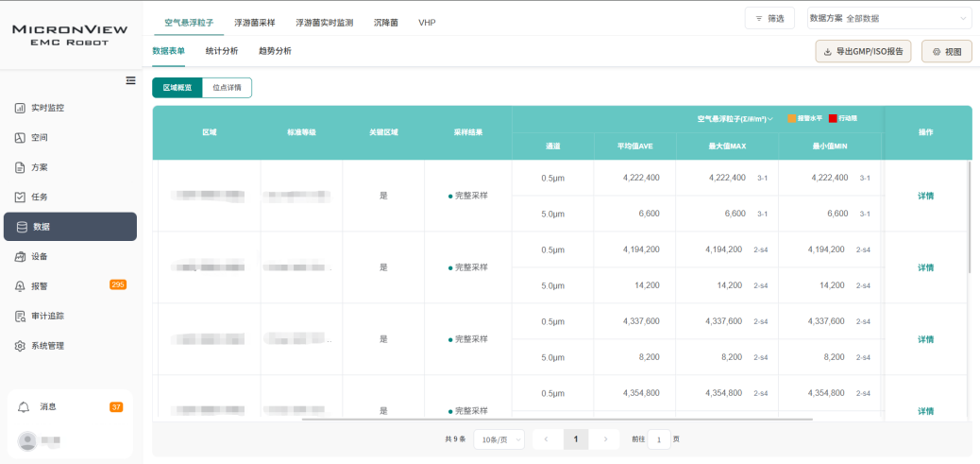This screenshot has height=464, width=980.
Task: Open the 10条/页 page size dropdown
Action: (498, 439)
